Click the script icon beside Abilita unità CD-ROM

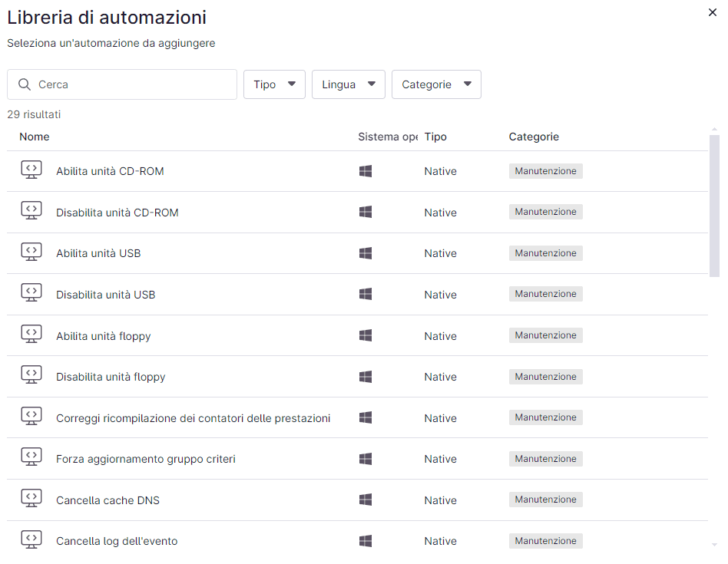pos(31,170)
